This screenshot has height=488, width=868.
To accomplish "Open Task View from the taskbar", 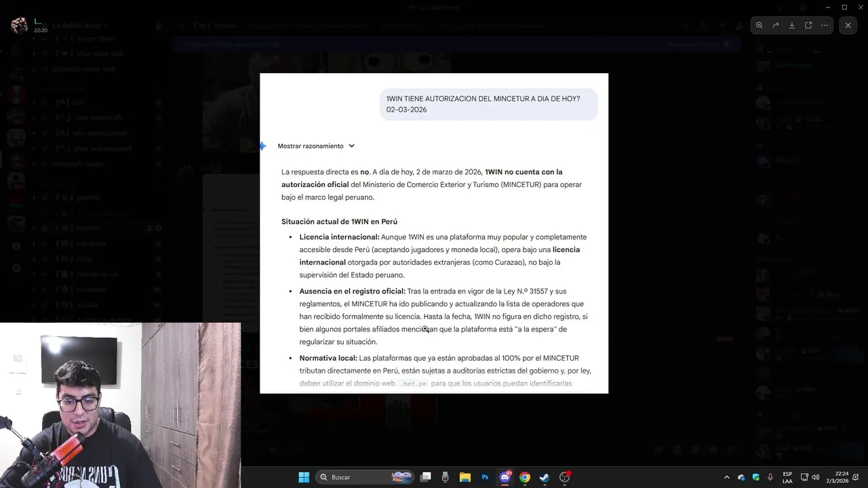I will 426,477.
